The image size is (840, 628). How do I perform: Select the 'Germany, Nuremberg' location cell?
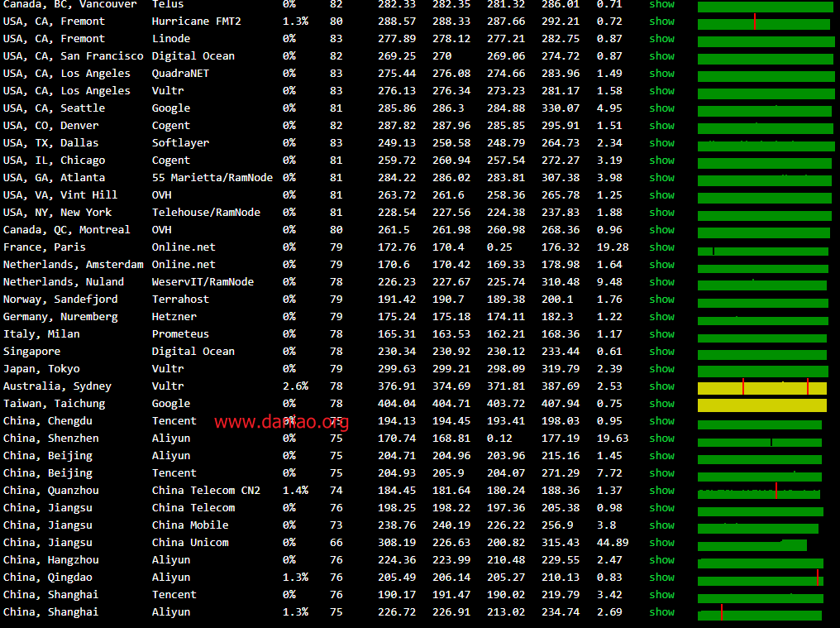(60, 317)
